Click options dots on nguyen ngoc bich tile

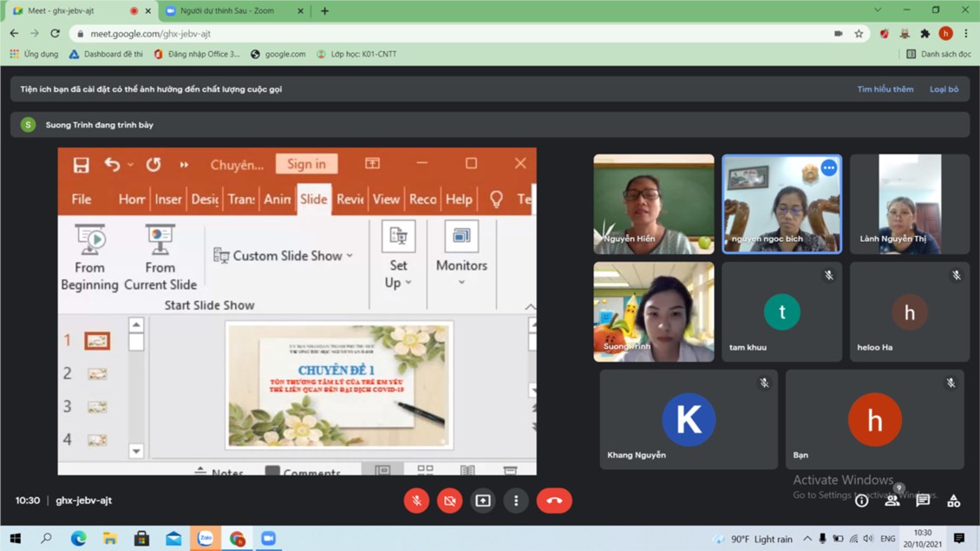[x=829, y=167]
